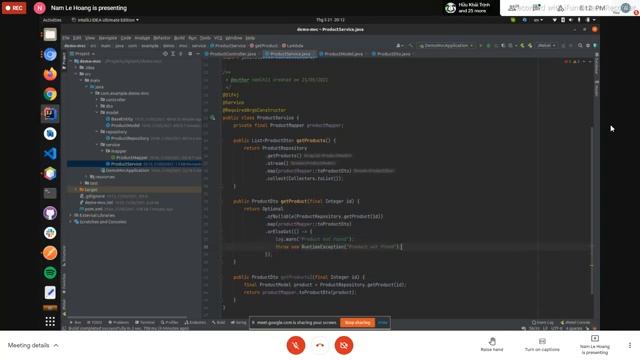640x360 pixels.
Task: Open Search Everywhere magnifier icon
Action: [x=580, y=46]
